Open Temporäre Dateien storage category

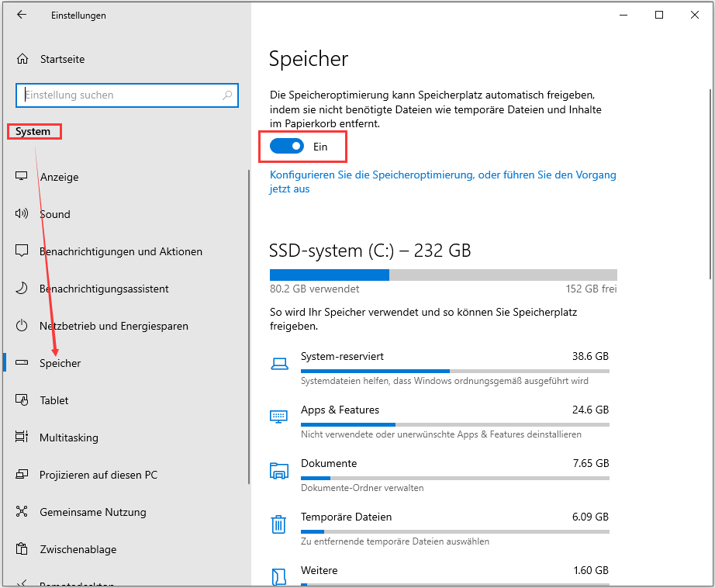[x=440, y=529]
